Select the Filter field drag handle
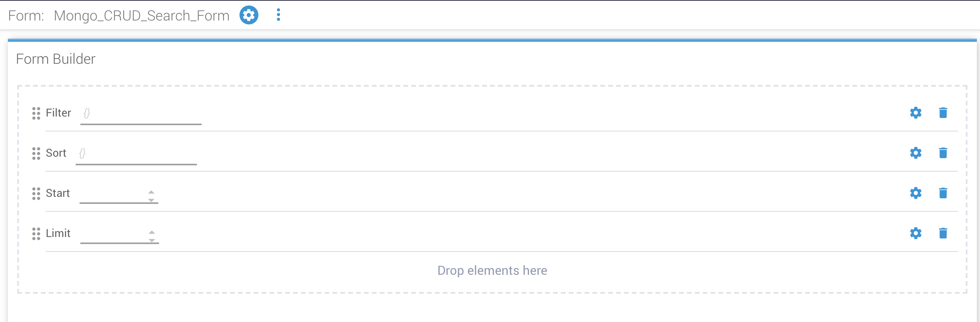 36,114
